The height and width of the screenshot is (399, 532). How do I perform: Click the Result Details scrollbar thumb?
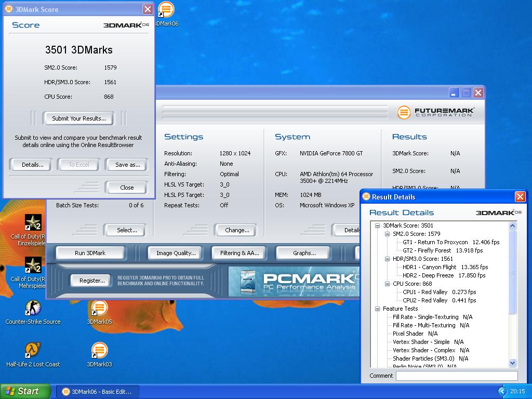513,272
